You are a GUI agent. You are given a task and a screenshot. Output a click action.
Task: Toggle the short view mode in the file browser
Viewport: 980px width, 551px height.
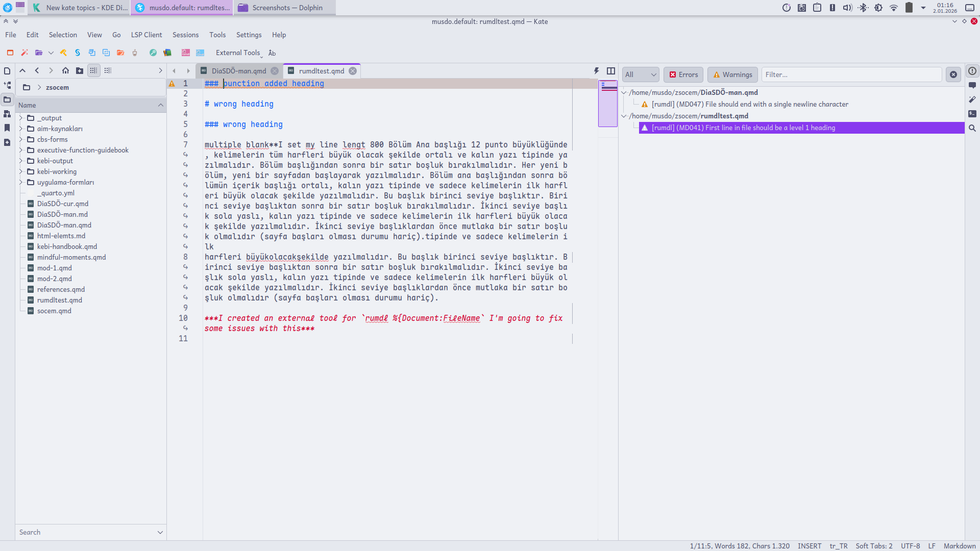click(94, 71)
